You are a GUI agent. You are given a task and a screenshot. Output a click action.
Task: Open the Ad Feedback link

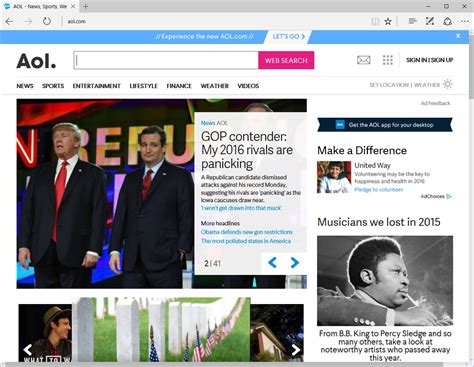click(x=435, y=103)
